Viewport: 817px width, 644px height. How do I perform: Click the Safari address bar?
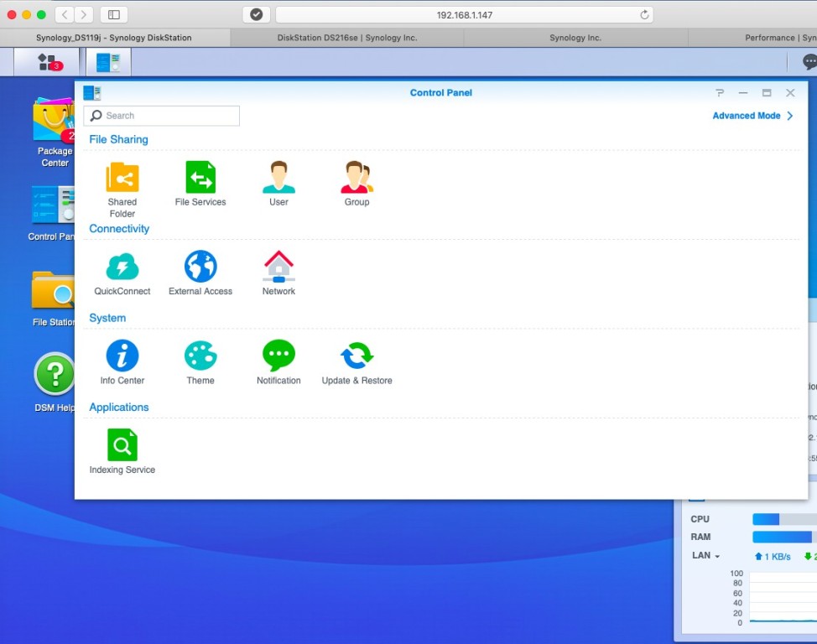pos(464,14)
